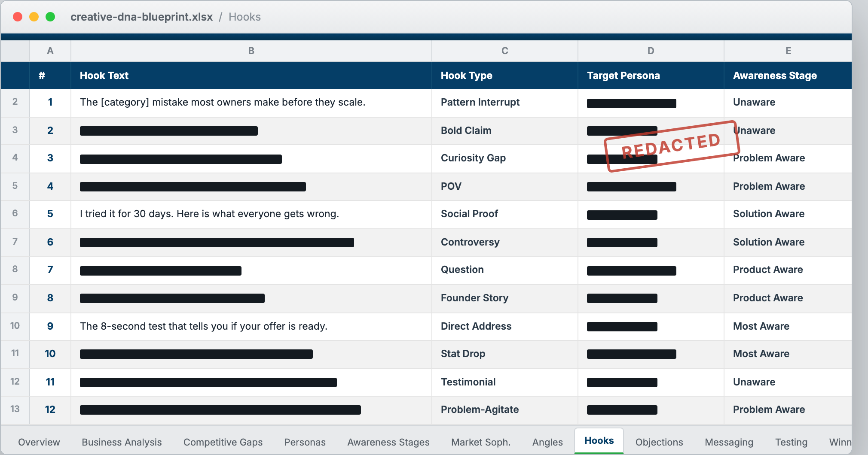Switch to the Personas sheet tab
The width and height of the screenshot is (868, 455).
305,442
